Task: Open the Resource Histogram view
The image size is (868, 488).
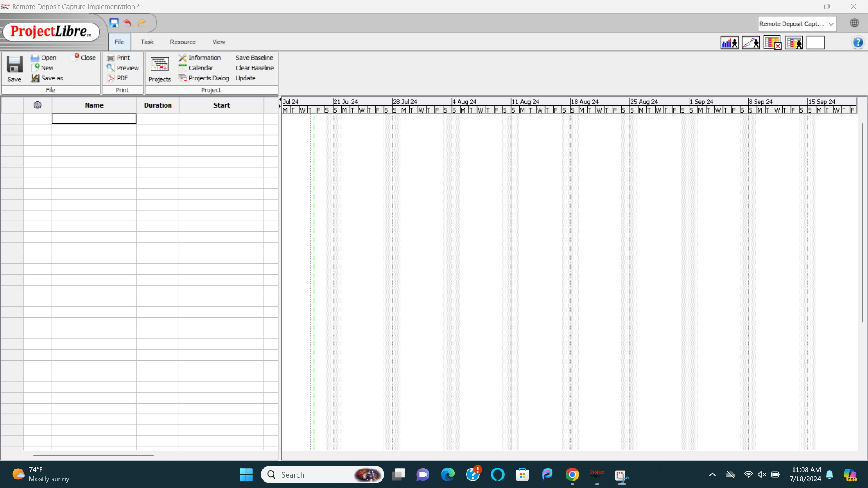Action: point(729,42)
